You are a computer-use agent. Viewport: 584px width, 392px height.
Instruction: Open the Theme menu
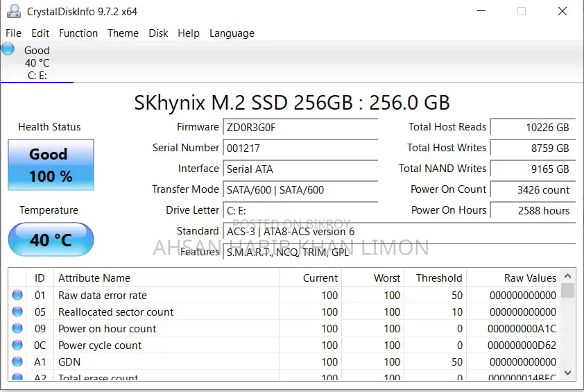pyautogui.click(x=123, y=33)
